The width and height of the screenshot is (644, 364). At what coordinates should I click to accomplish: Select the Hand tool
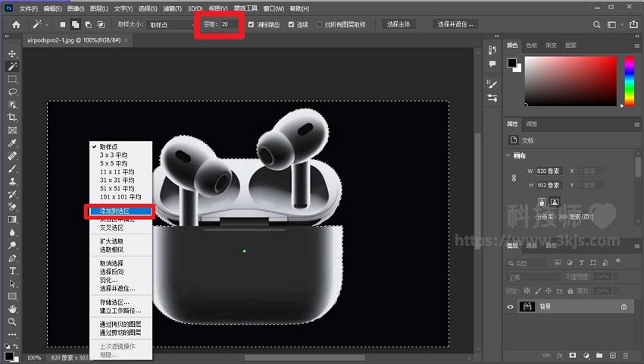pos(12,309)
